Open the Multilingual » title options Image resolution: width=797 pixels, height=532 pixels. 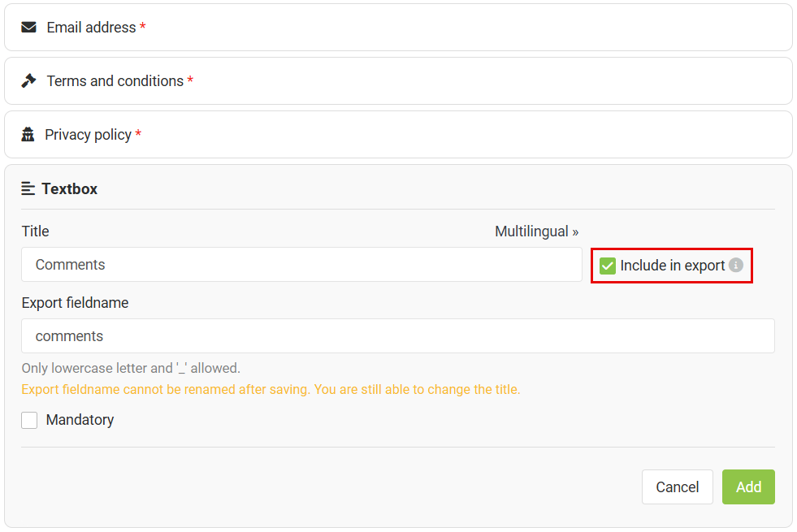pos(536,231)
